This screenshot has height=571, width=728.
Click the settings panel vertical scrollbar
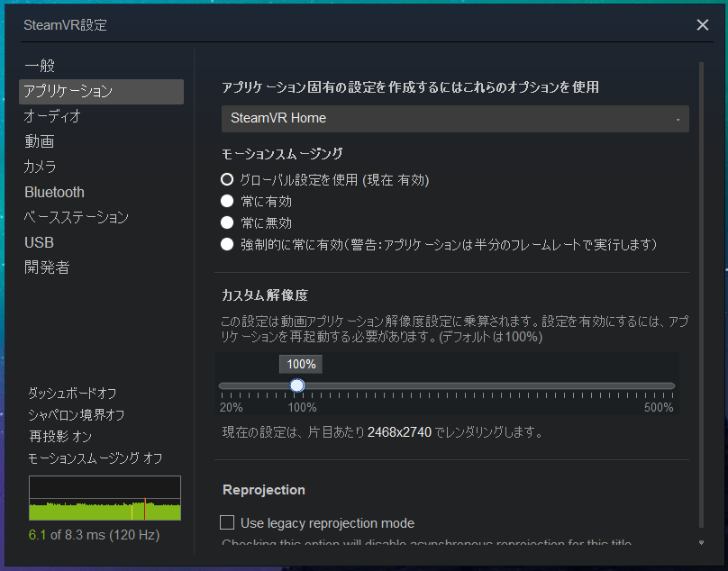point(701,295)
